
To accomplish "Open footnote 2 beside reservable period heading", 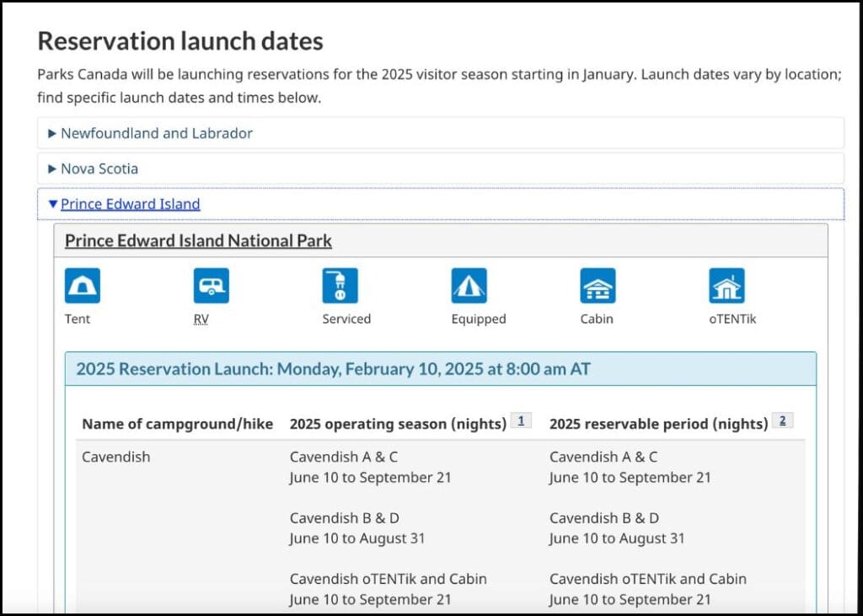I will (x=782, y=421).
